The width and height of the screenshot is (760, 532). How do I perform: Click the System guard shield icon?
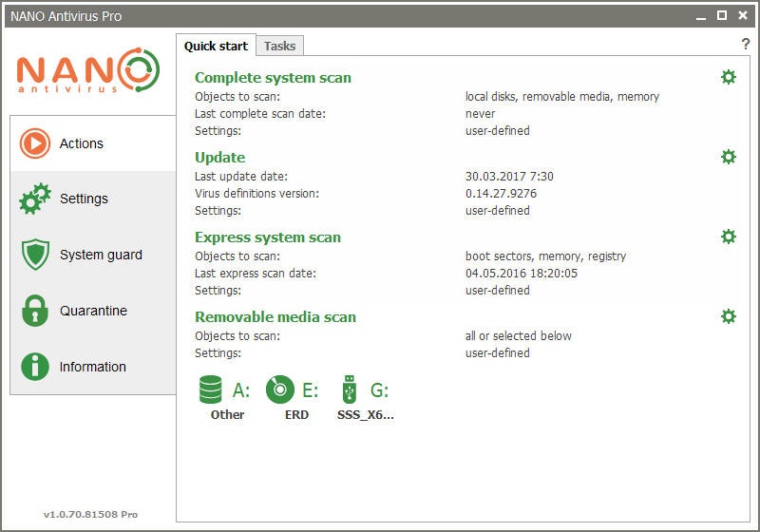35,255
